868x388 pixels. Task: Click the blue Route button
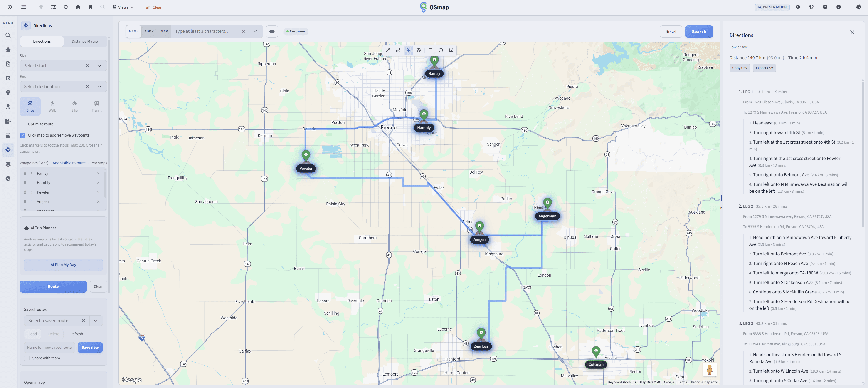tap(53, 286)
